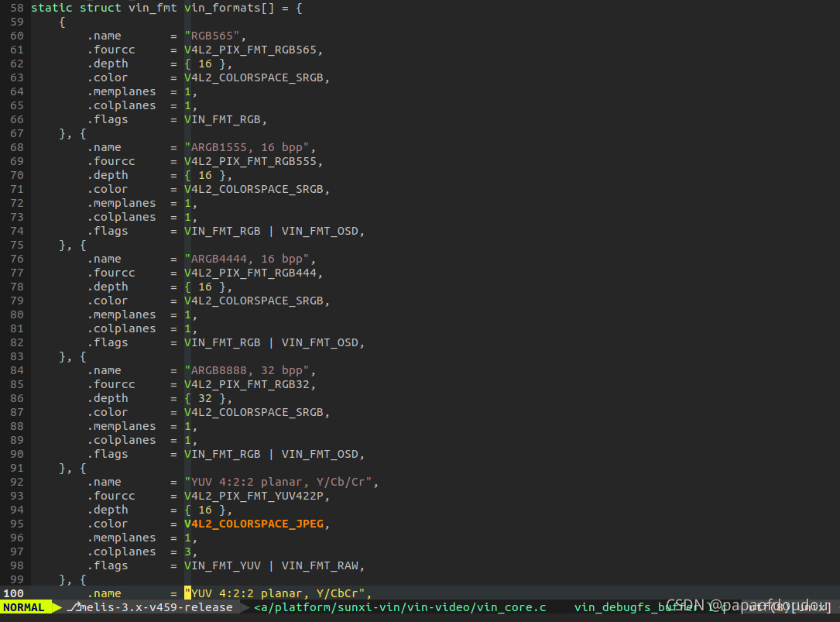Click the vin_fmt type name on line 58
This screenshot has height=622, width=840.
(153, 8)
